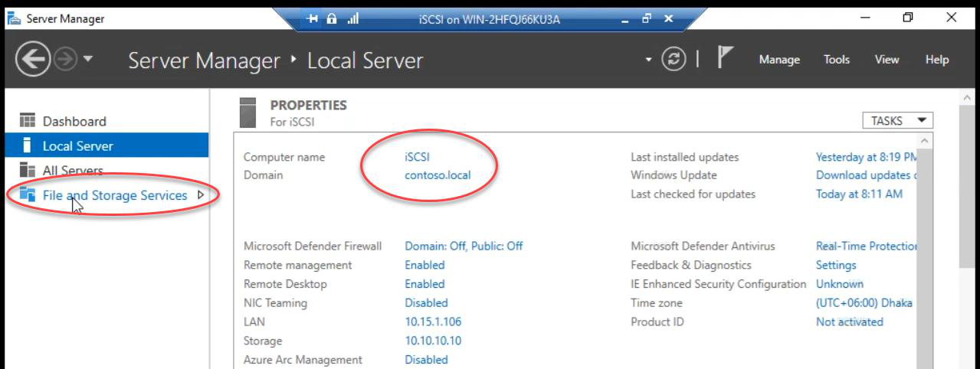Click Product ID Not activated link

click(x=849, y=322)
